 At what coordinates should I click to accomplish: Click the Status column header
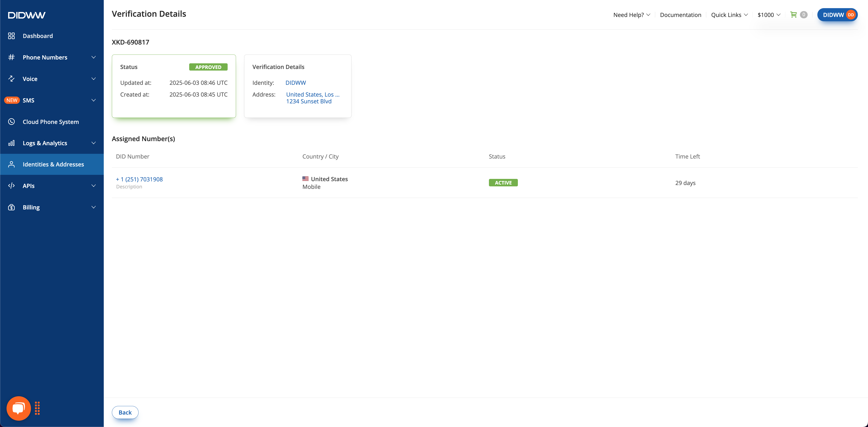click(x=497, y=156)
